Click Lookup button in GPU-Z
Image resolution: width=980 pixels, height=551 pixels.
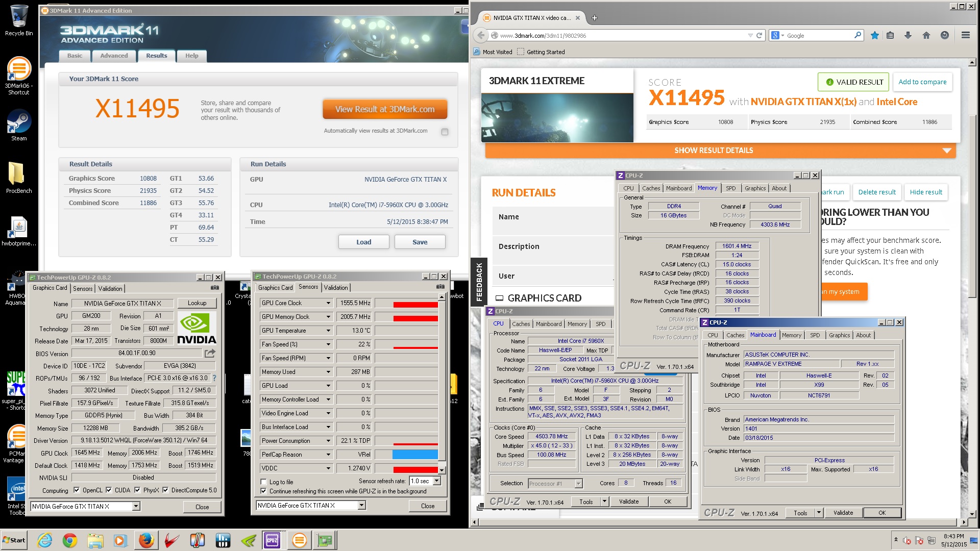(197, 303)
